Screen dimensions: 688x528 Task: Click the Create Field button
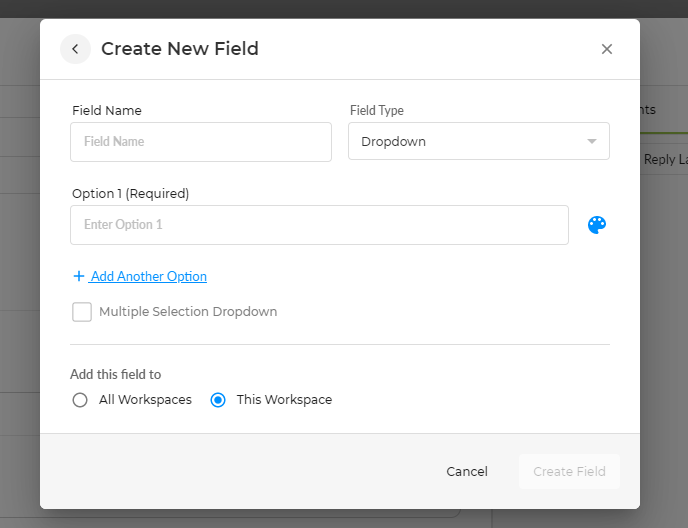click(x=569, y=472)
